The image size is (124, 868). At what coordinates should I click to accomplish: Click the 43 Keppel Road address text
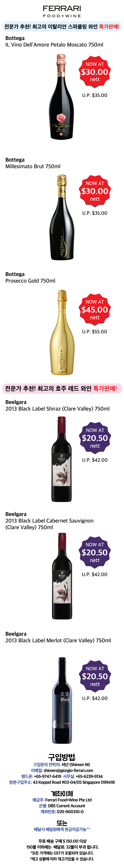[x=74, y=782]
